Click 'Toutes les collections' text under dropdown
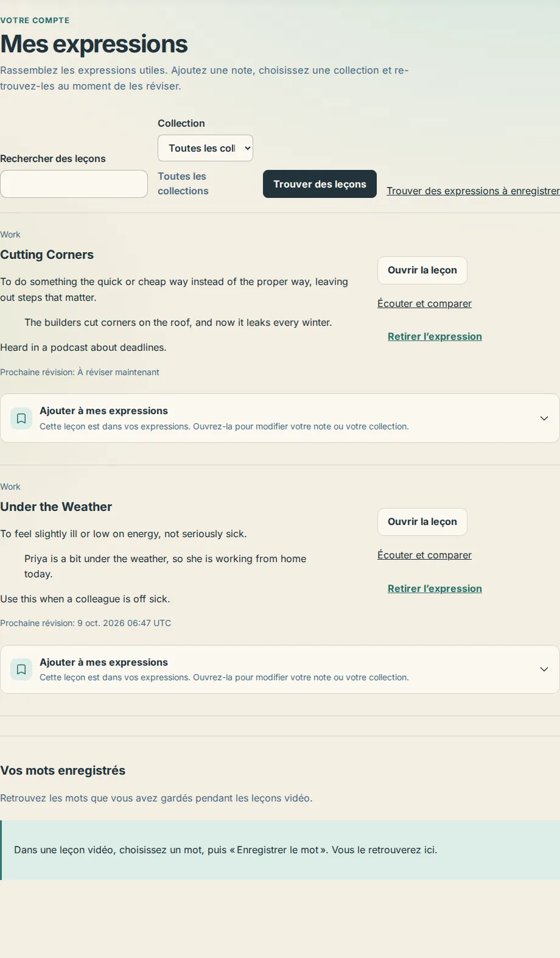The width and height of the screenshot is (560, 958). pyautogui.click(x=183, y=183)
